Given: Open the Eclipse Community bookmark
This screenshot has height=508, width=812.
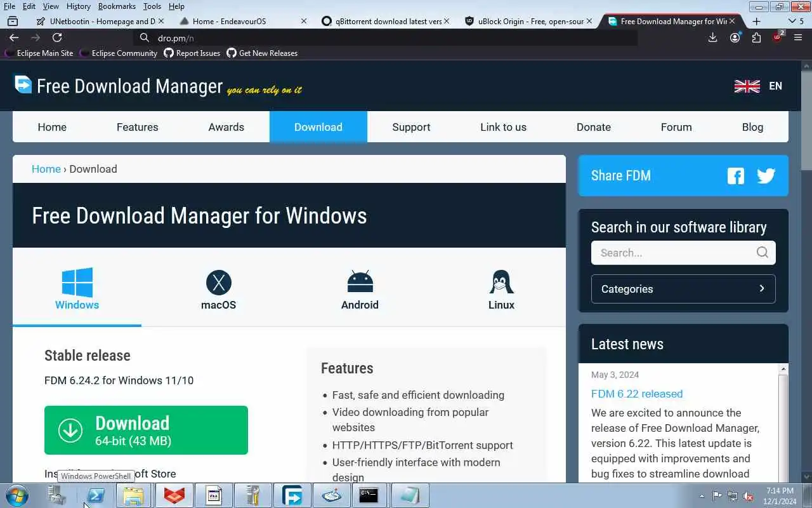Looking at the screenshot, I should (119, 53).
